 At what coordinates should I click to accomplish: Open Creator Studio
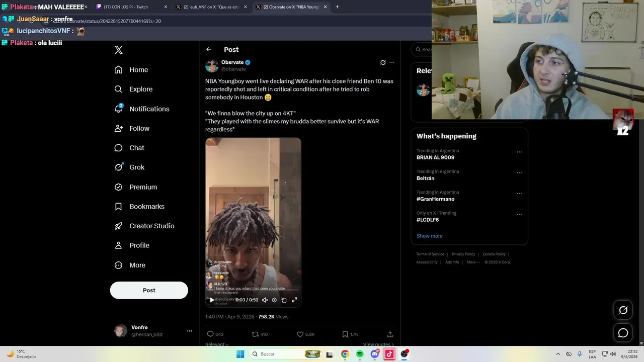144,226
